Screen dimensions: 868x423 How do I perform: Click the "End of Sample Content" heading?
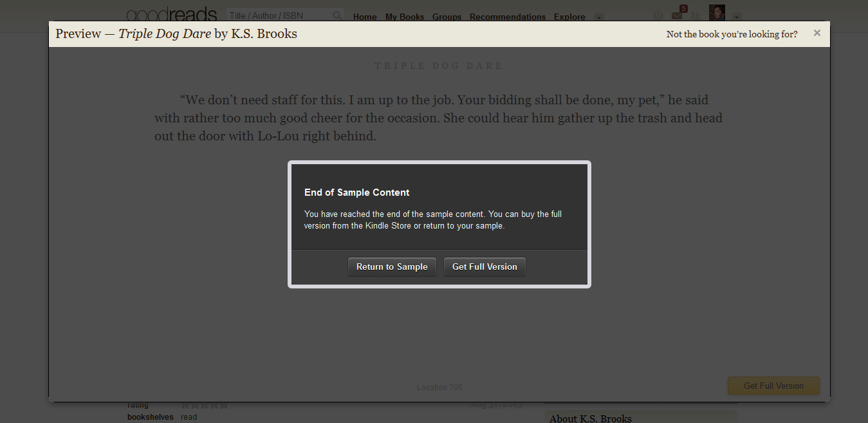357,193
